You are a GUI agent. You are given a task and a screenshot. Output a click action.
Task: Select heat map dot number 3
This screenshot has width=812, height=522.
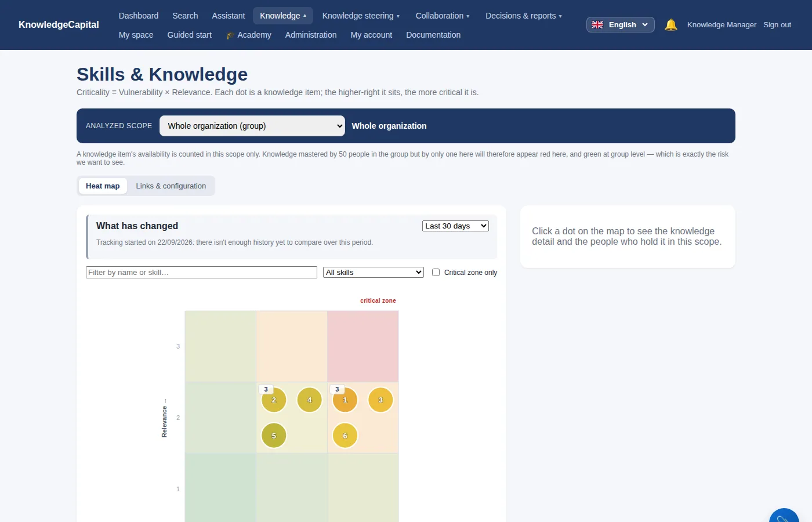coord(380,400)
